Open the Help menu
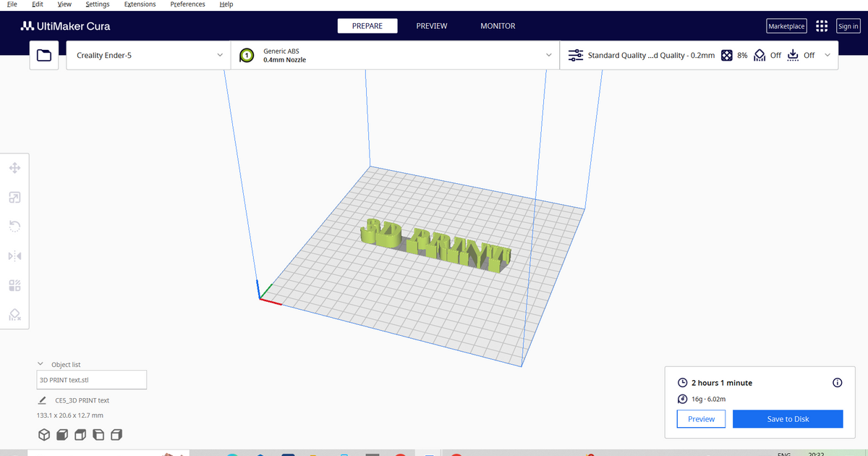This screenshot has width=868, height=456. (x=226, y=4)
